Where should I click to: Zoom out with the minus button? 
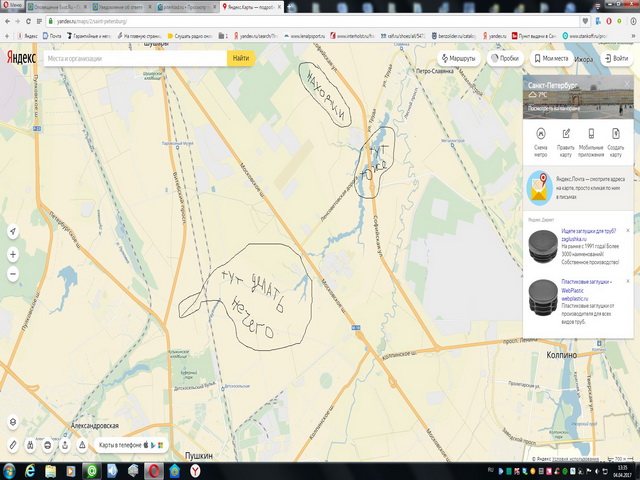(x=13, y=273)
